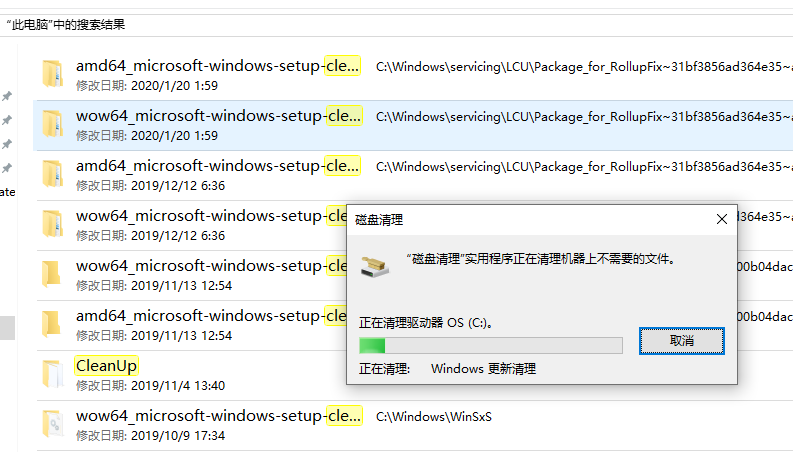Select the wow64 folder icon dated 2020/1/20
Image resolution: width=793 pixels, height=452 pixels.
[x=52, y=124]
